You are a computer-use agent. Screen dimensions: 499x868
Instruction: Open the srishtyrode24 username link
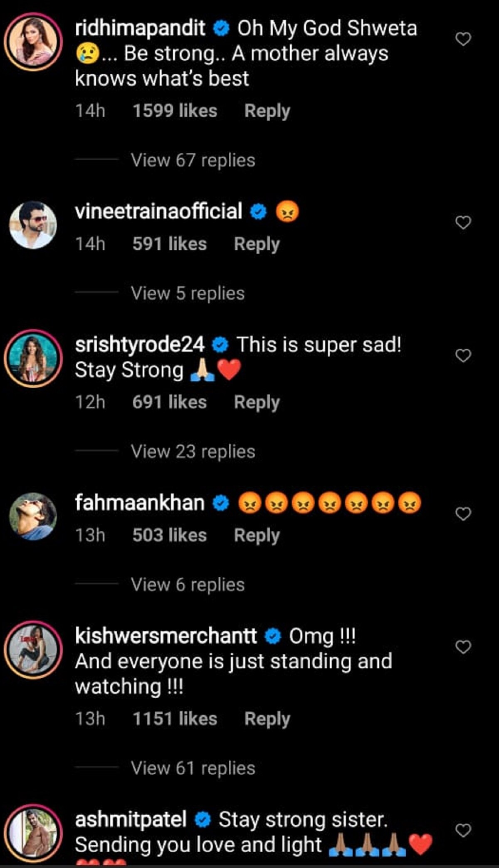[140, 345]
